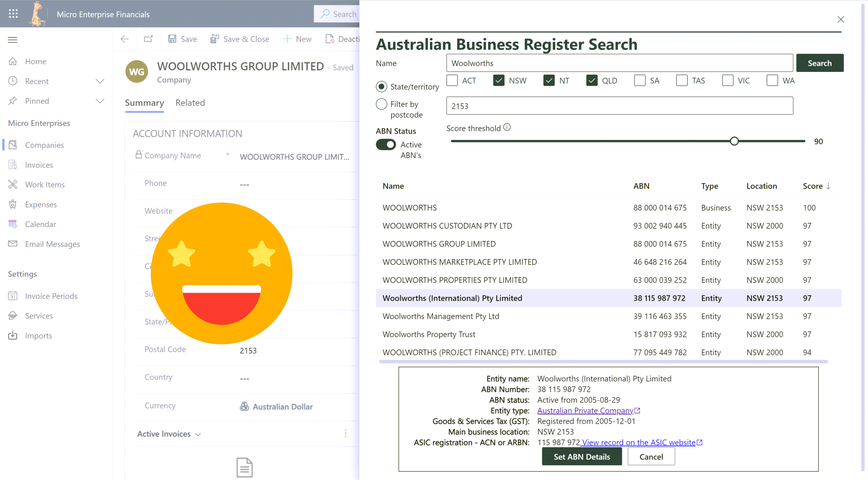
Task: Open the Calendar from the sidebar
Action: pos(12,224)
